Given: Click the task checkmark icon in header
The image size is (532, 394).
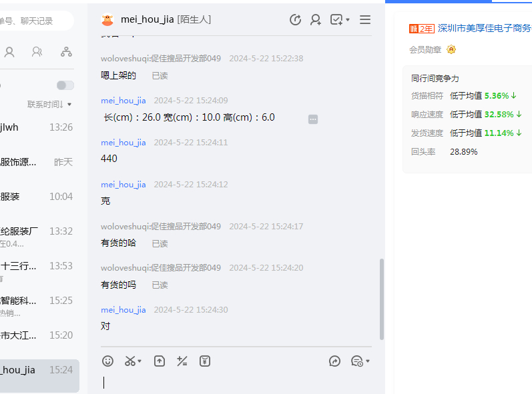Looking at the screenshot, I should (336, 19).
